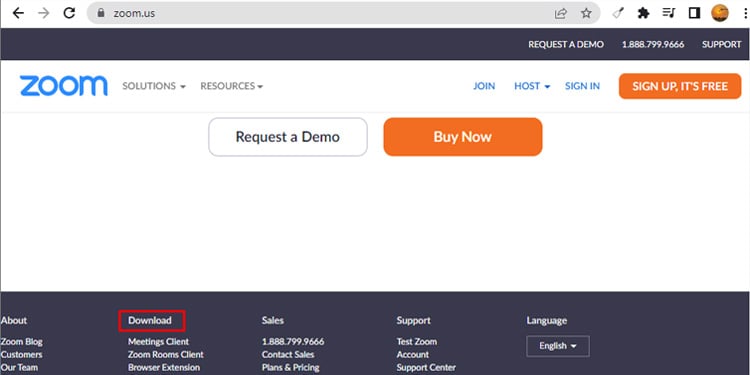Viewport: 750px width, 375px height.
Task: Open the Chrome profile avatar
Action: click(x=719, y=13)
